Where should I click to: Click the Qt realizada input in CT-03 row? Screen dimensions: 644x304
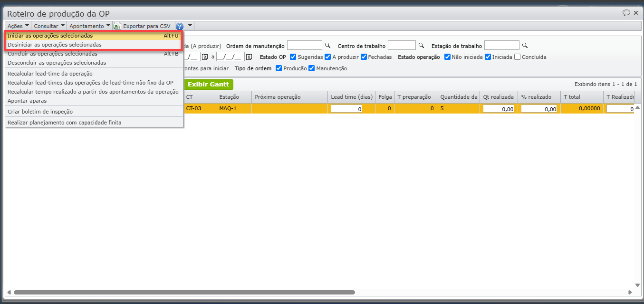point(499,109)
